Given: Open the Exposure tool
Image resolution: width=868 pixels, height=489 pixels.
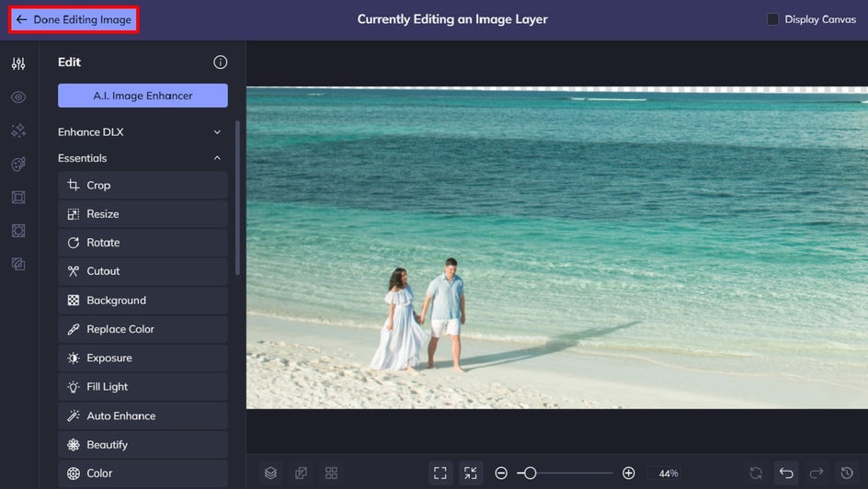Looking at the screenshot, I should pos(143,358).
